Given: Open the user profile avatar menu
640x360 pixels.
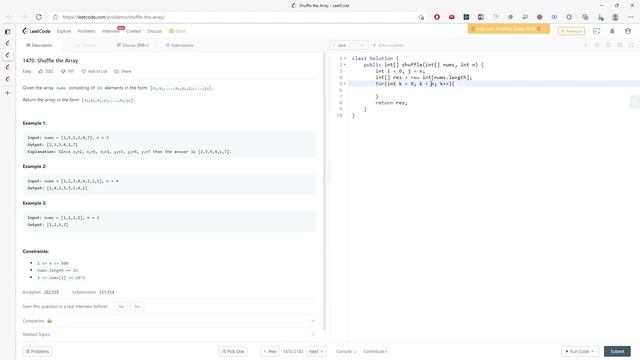Looking at the screenshot, I should [628, 31].
